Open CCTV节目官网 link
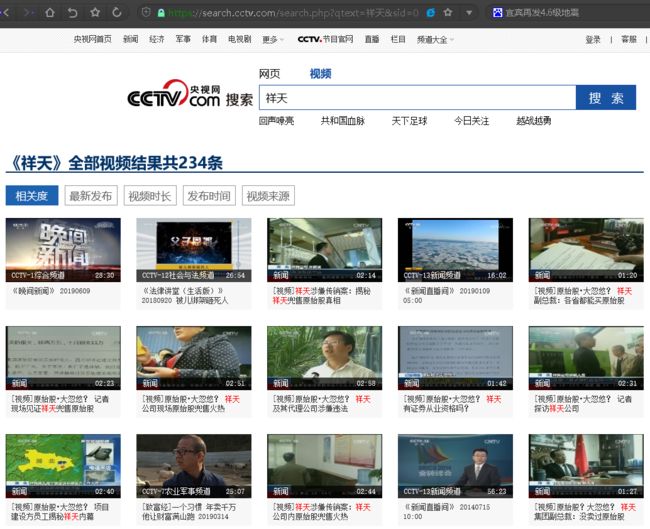The height and width of the screenshot is (529, 650). click(325, 39)
